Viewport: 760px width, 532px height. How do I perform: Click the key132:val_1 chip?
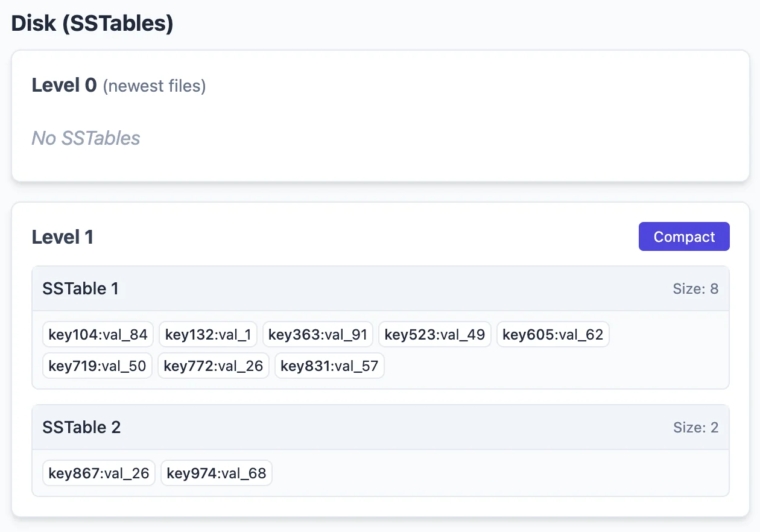tap(208, 335)
